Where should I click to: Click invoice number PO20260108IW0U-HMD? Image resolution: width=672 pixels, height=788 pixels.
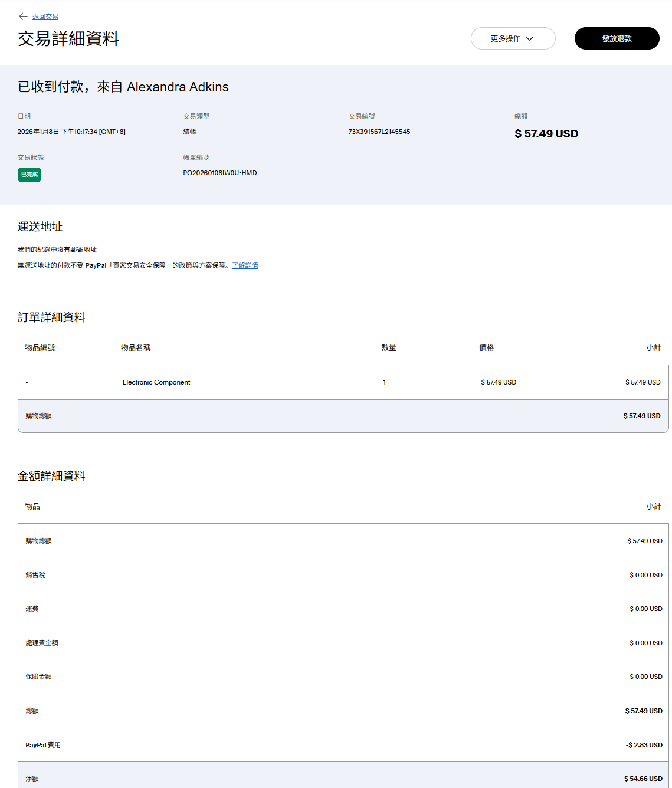pos(219,173)
